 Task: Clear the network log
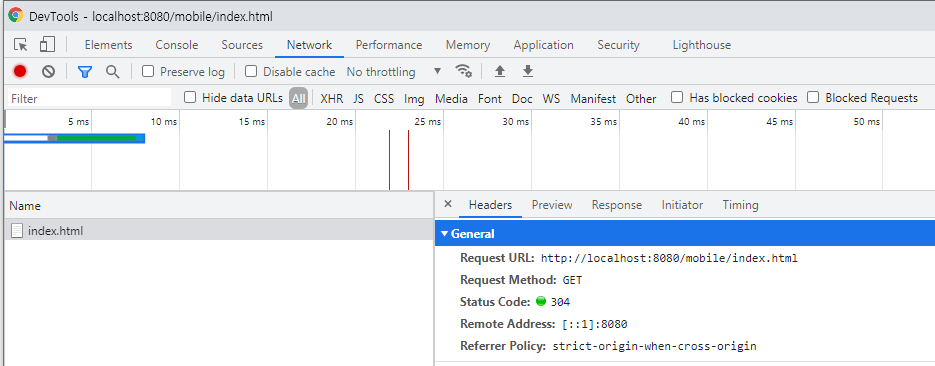point(48,72)
